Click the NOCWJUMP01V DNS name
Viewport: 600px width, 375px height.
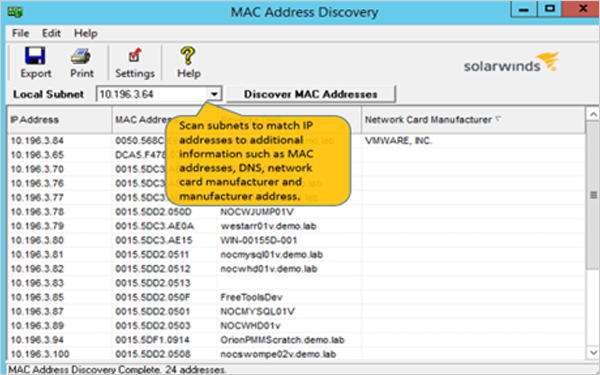point(257,212)
